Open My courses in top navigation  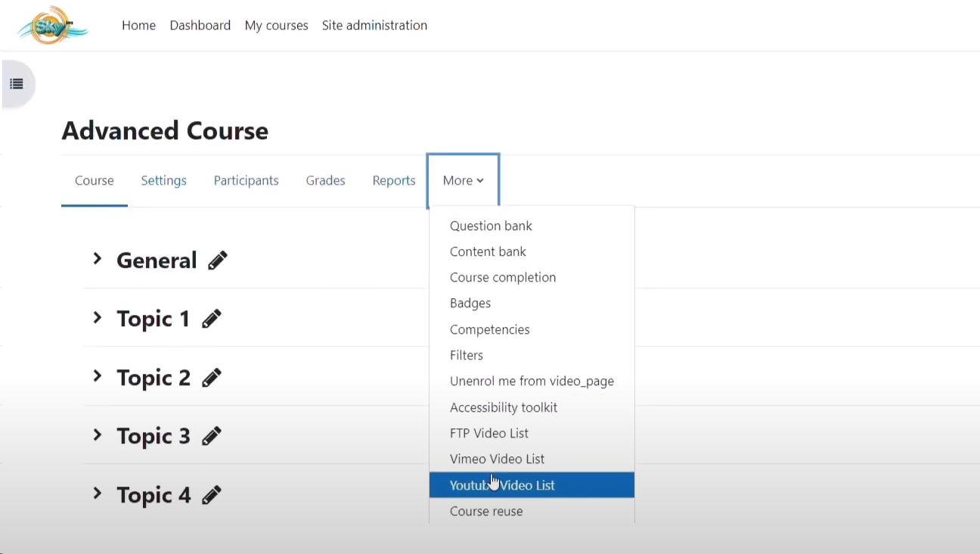[x=276, y=25]
